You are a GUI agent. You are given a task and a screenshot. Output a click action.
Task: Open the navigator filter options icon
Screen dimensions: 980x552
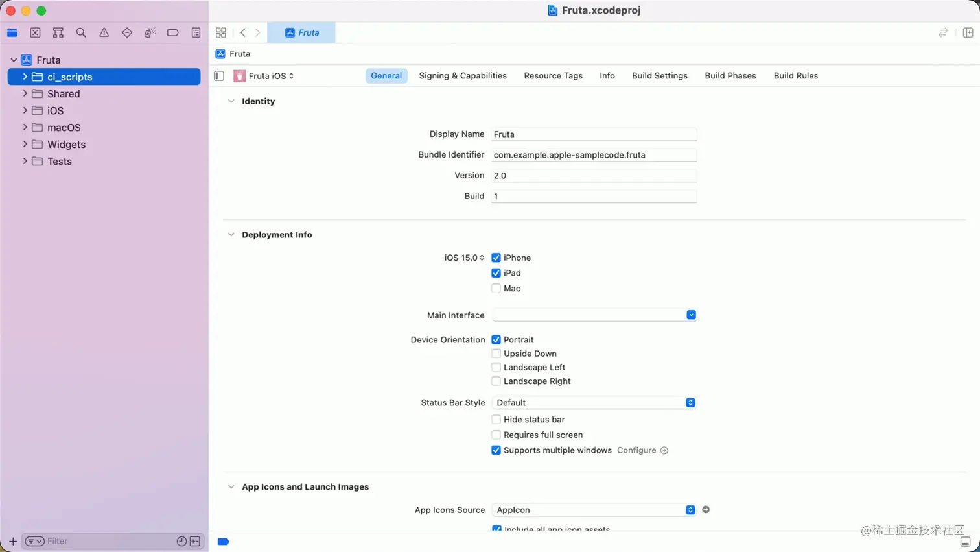click(x=34, y=541)
